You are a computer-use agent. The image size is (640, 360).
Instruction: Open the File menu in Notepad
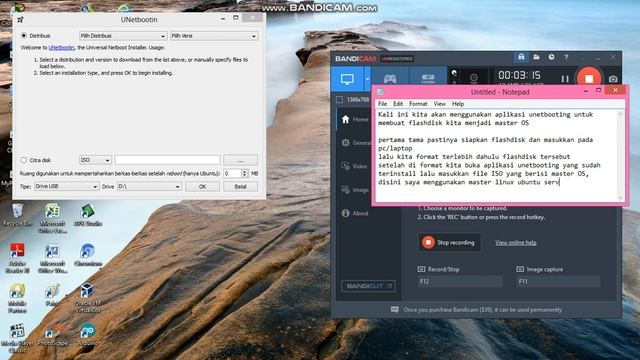[x=382, y=104]
